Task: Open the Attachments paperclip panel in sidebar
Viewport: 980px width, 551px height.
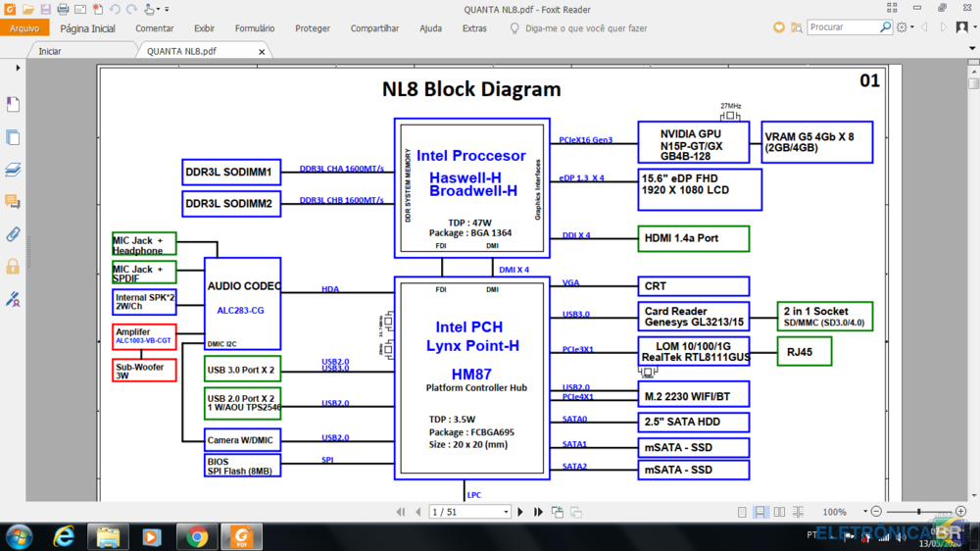Action: click(x=13, y=234)
